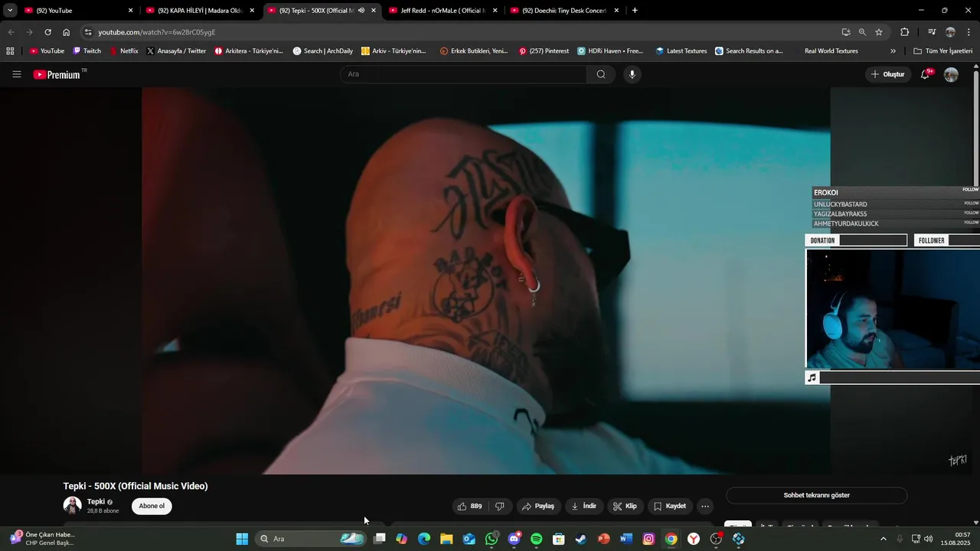This screenshot has height=551, width=980.
Task: Click the install app icon in address bar
Action: (x=846, y=32)
